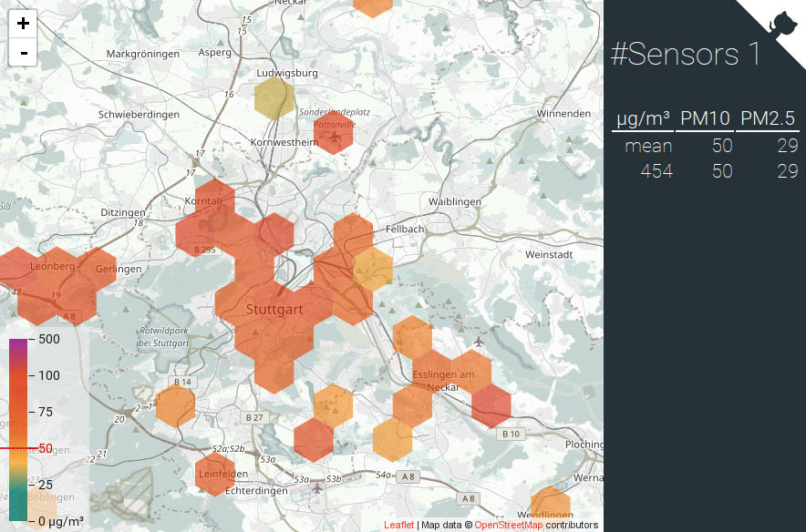Screen dimensions: 806x532
Task: Click the Schwieberdingen map label
Action: pos(139,115)
